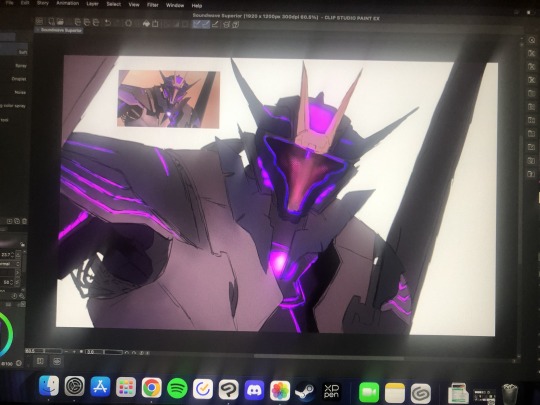Open the Animation menu
Viewport: 540px width, 405px height.
coord(68,3)
